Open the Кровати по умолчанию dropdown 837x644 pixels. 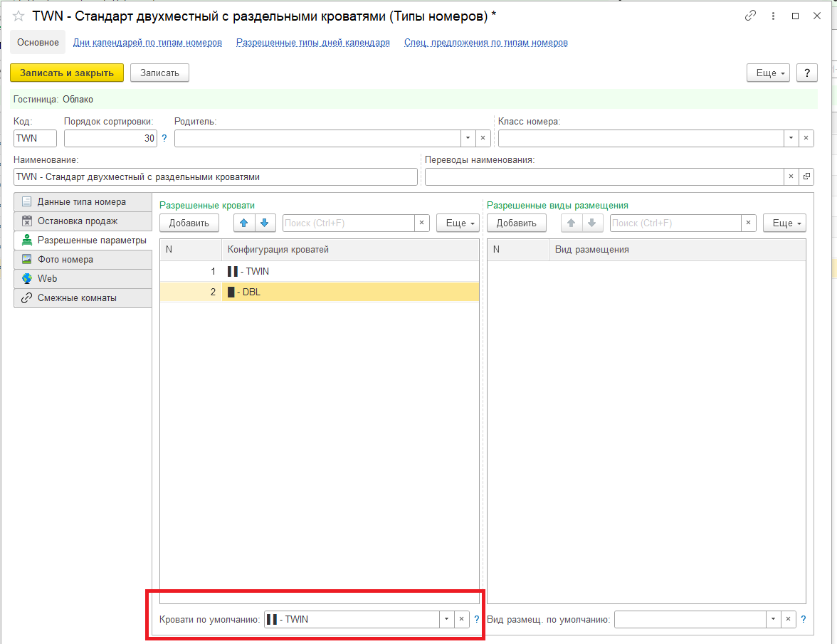click(446, 619)
